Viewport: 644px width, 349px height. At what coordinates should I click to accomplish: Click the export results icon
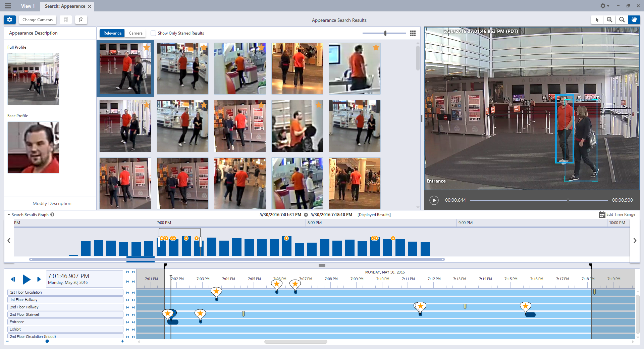click(x=81, y=20)
